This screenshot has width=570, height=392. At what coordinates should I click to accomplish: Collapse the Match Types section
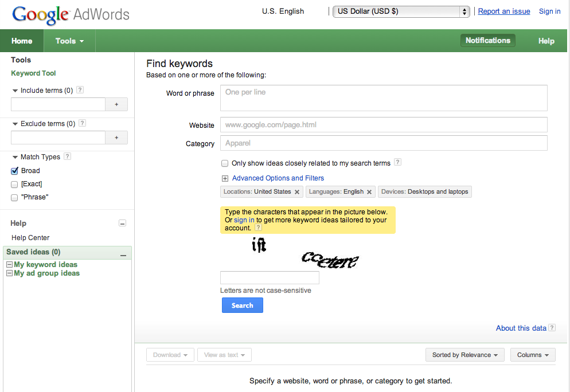pos(15,157)
